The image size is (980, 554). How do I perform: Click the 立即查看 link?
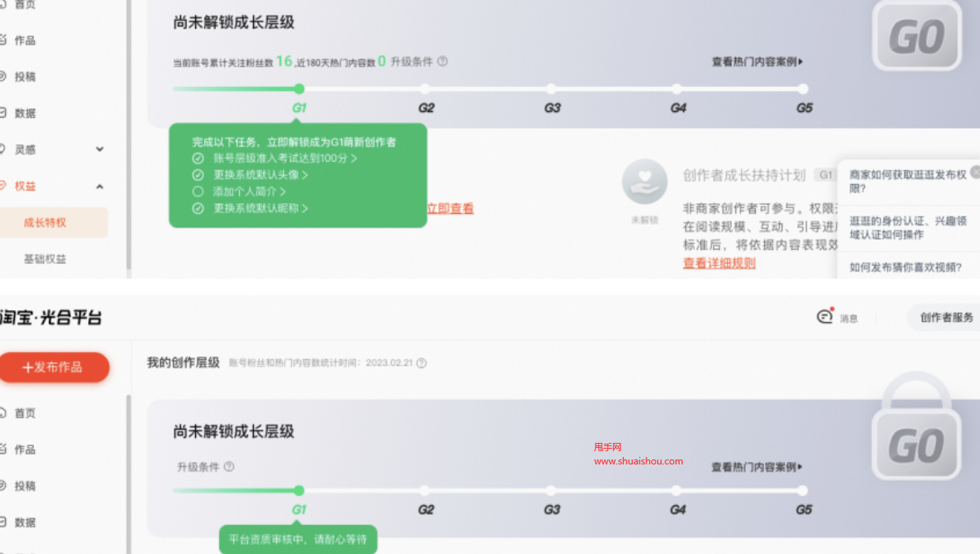click(x=451, y=208)
